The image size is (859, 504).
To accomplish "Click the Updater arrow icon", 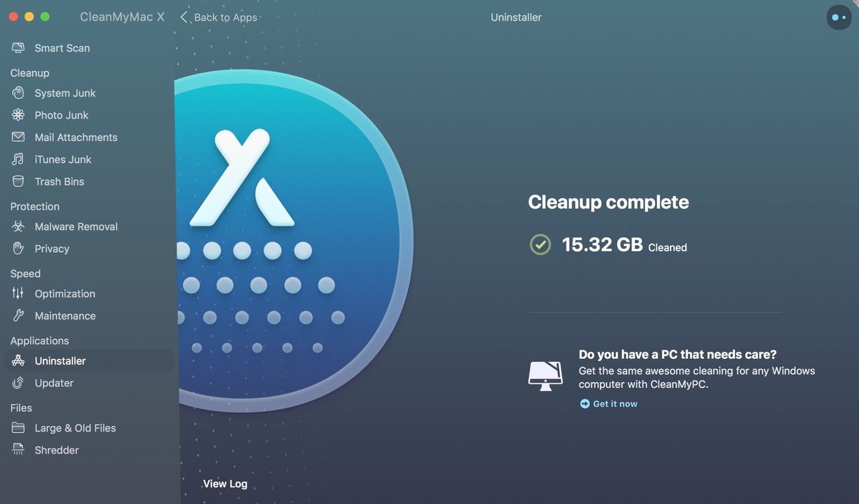I will (x=18, y=383).
